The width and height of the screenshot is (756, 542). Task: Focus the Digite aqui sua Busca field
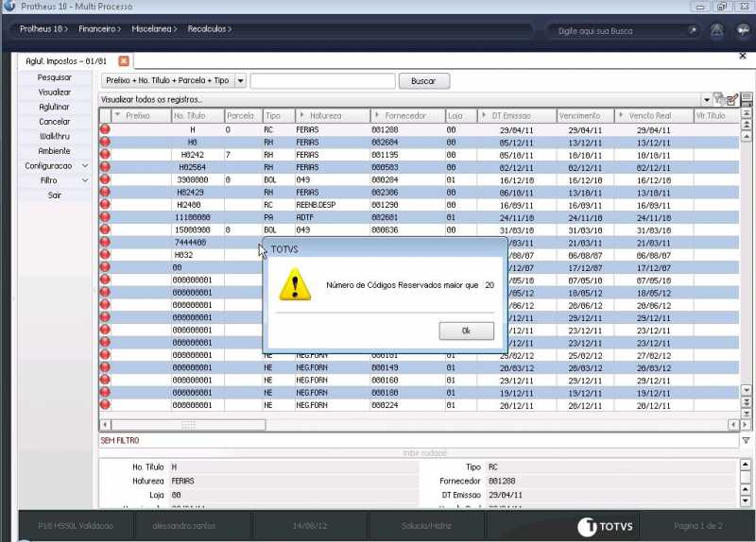[621, 31]
